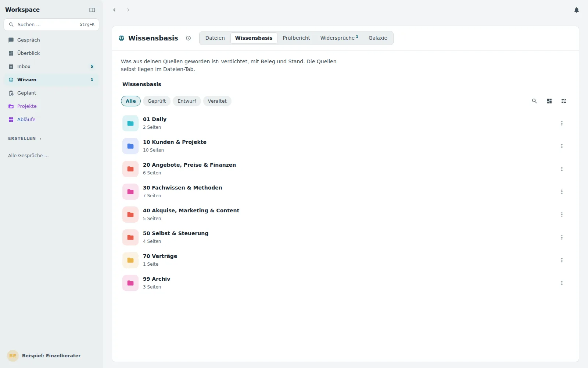
Task: Switch to the Dateien tab
Action: coord(215,38)
